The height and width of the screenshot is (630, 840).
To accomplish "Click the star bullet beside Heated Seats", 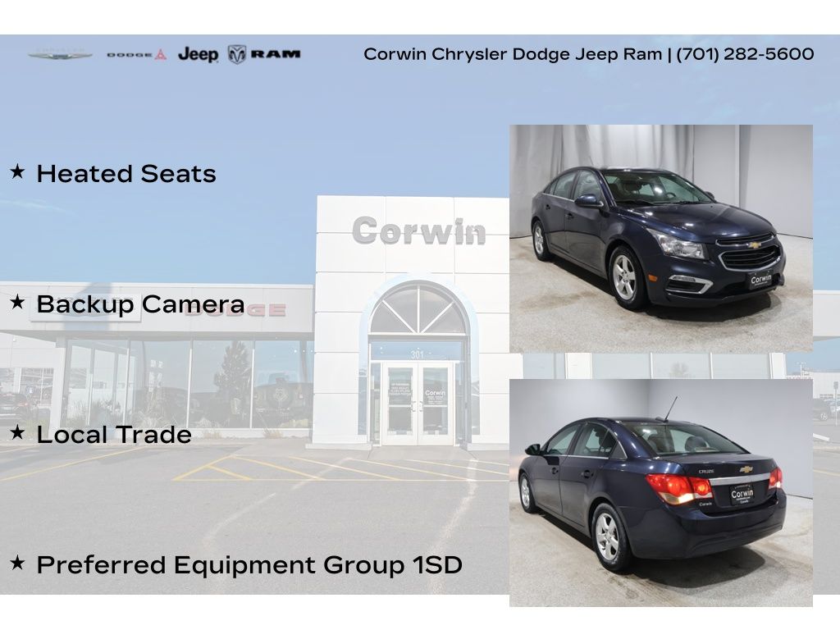I will 17,172.
